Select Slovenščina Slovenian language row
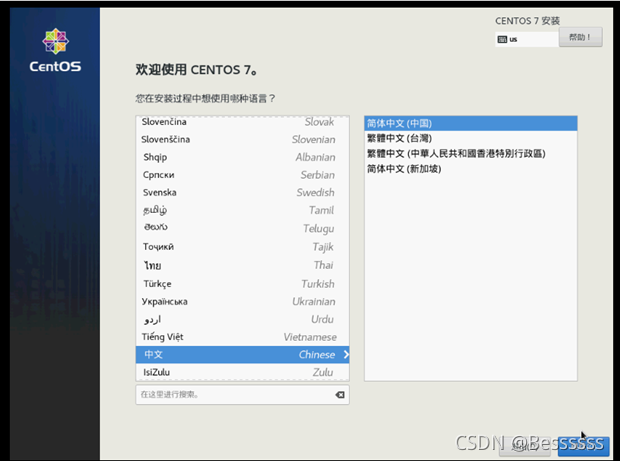The image size is (620, 461). 242,139
